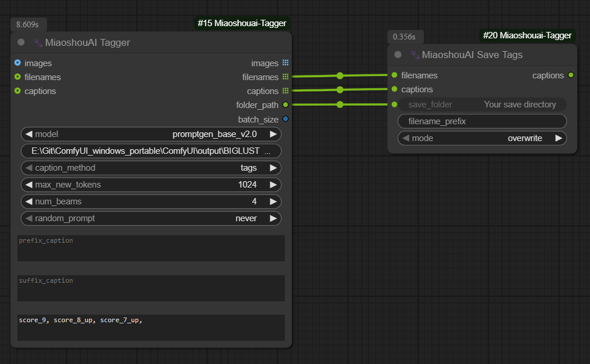Click the filenames input socket on the Save Tags node

394,75
